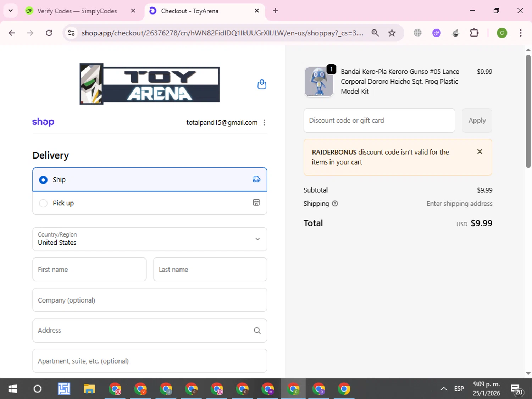The height and width of the screenshot is (399, 532).
Task: Open the shopping bag cart icon
Action: click(262, 84)
